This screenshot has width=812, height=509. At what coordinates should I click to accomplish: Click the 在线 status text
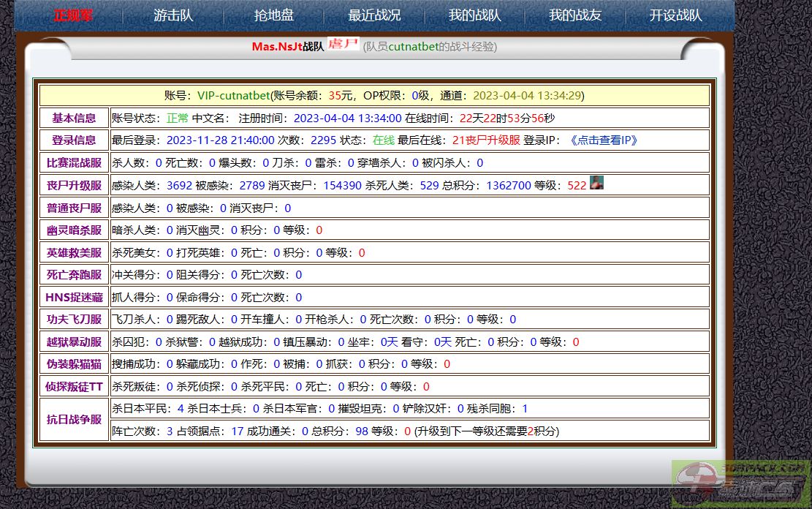point(384,140)
